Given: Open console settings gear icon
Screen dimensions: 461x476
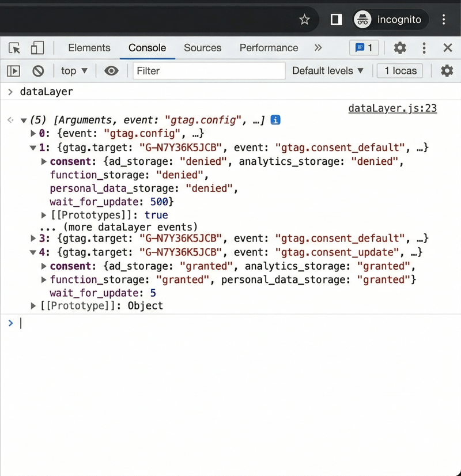Looking at the screenshot, I should pyautogui.click(x=447, y=71).
